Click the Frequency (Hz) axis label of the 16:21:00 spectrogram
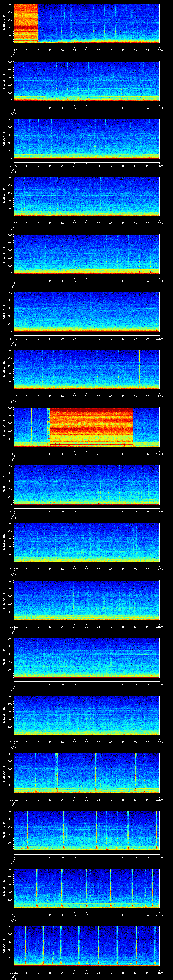 [x=4, y=427]
